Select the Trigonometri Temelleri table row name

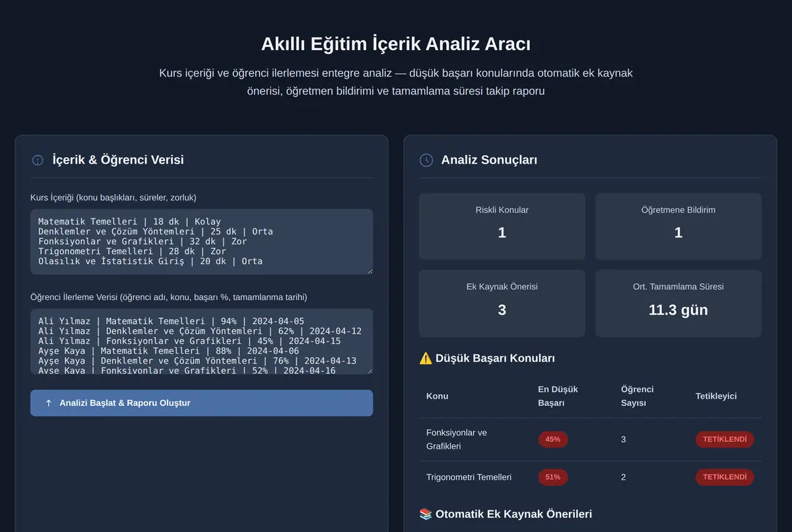469,477
